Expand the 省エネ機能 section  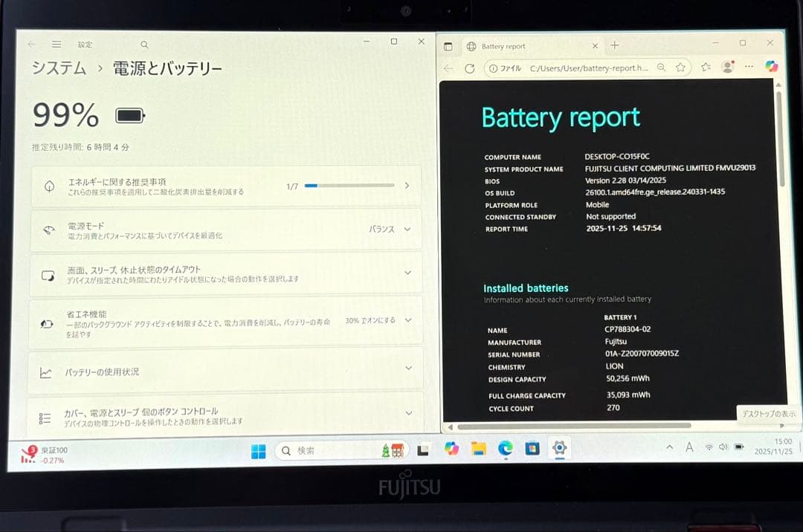408,319
